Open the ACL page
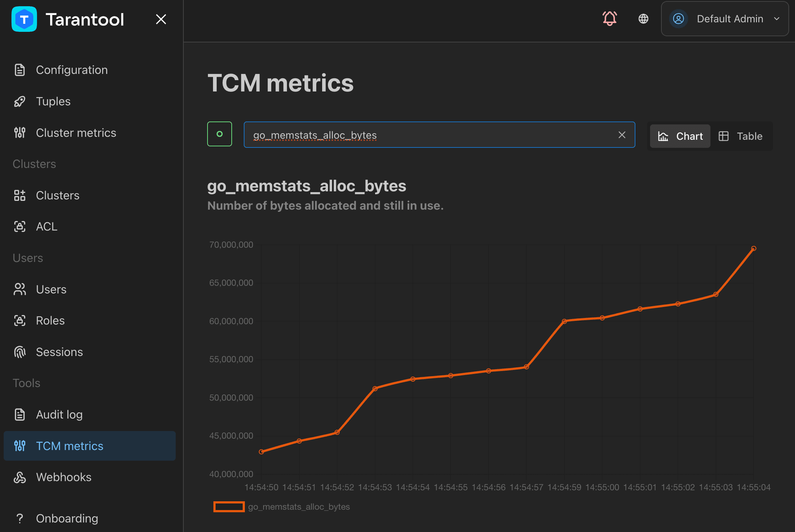795x532 pixels. [90, 226]
